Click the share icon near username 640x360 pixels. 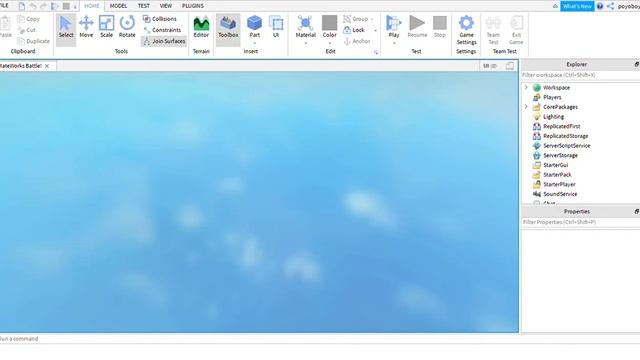click(610, 6)
